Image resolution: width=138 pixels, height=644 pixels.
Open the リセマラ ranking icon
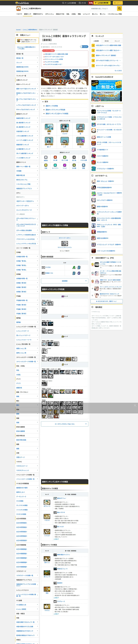point(65,128)
